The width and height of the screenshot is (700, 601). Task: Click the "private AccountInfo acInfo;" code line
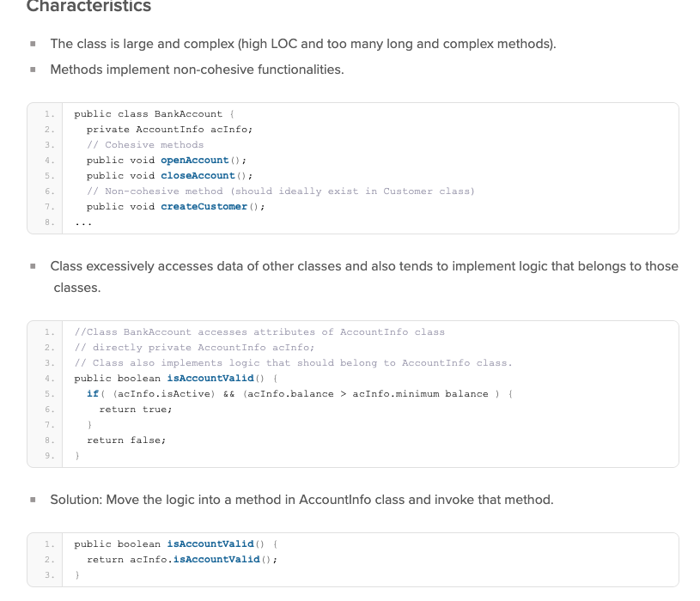(x=169, y=129)
